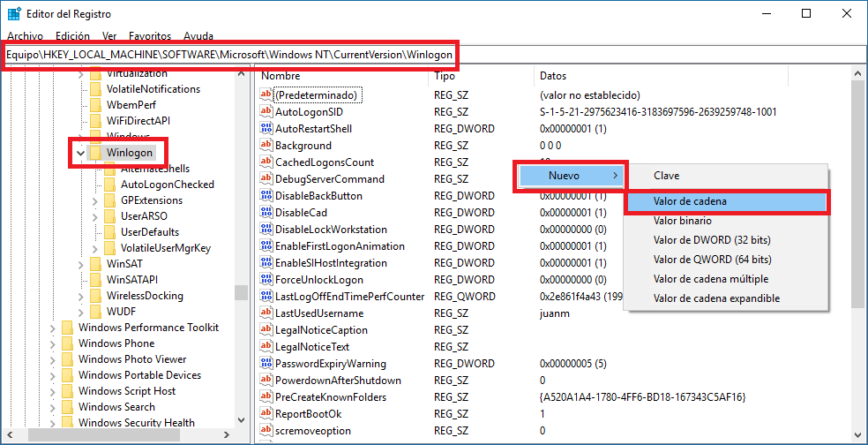The height and width of the screenshot is (445, 868).
Task: Select the Windows Photo Viewer key
Action: 132,359
